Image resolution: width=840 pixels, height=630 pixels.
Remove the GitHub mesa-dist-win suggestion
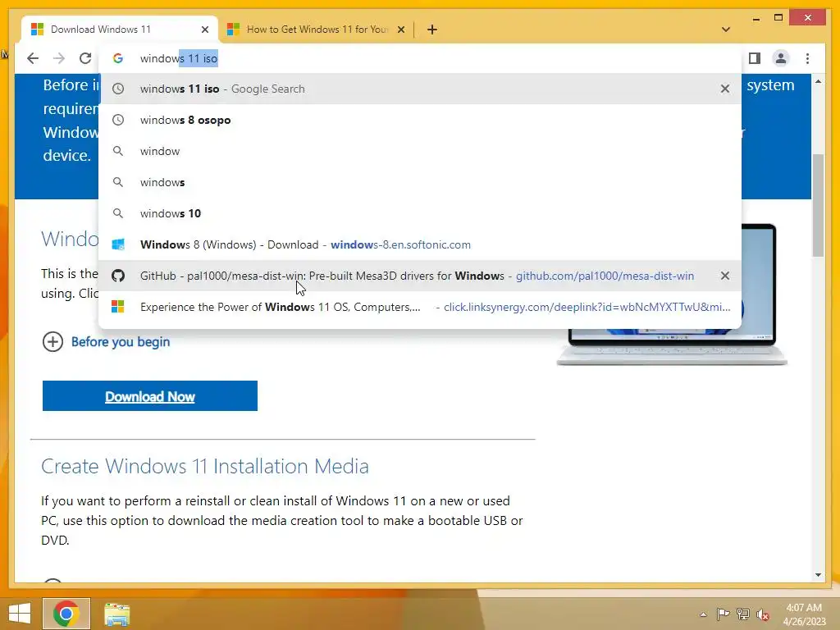click(x=725, y=276)
